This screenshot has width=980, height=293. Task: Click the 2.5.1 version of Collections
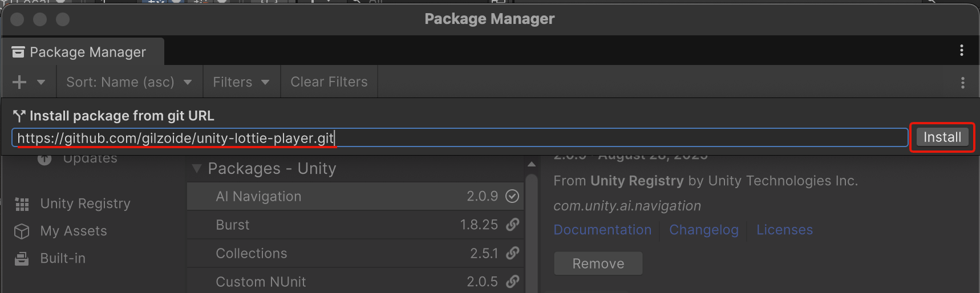[x=484, y=253]
